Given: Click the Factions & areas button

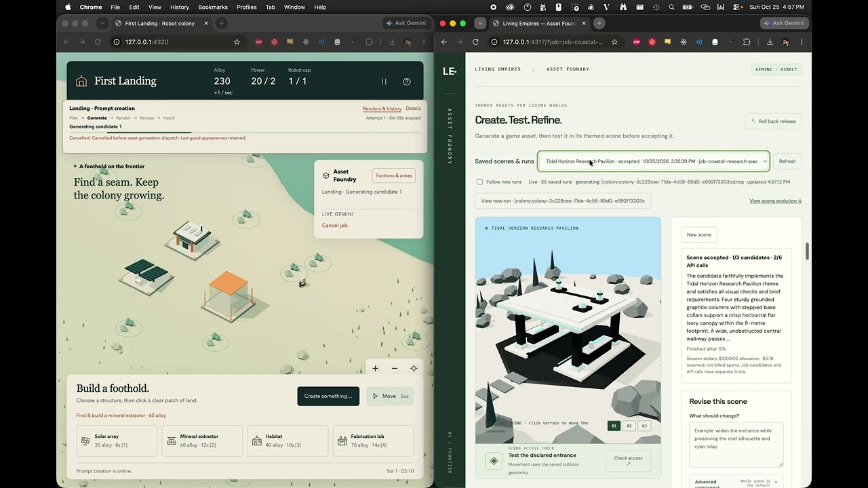Looking at the screenshot, I should 394,176.
